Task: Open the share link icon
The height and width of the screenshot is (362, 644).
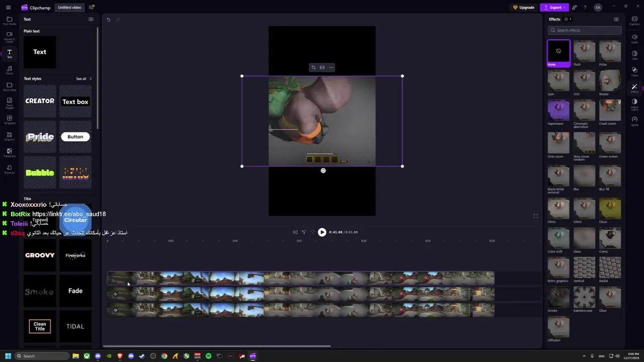Action: point(575,8)
